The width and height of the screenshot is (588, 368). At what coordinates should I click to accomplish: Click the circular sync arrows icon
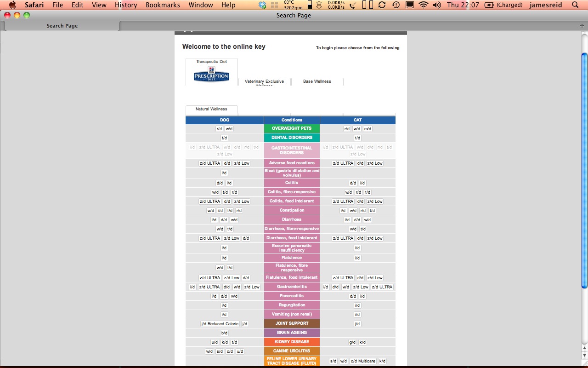pos(382,5)
